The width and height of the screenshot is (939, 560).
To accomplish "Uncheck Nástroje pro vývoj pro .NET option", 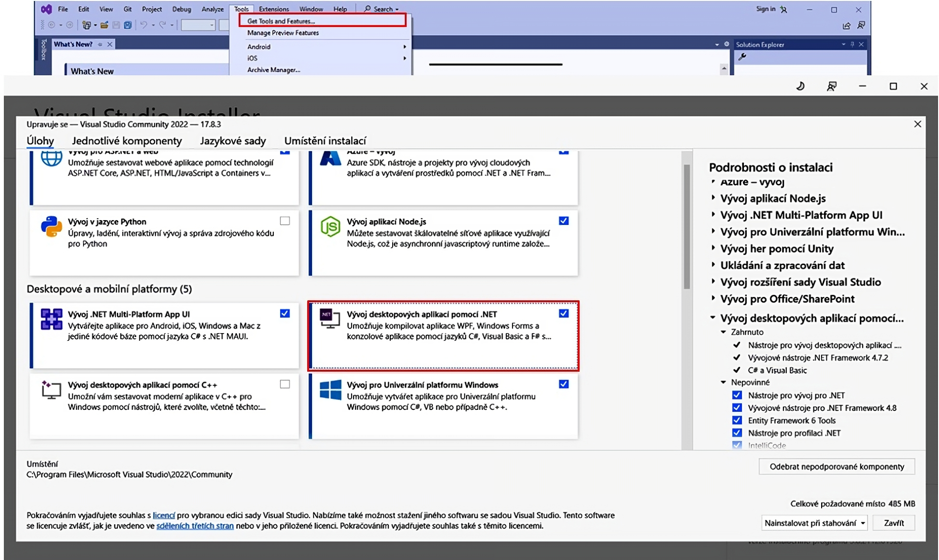I will point(737,395).
